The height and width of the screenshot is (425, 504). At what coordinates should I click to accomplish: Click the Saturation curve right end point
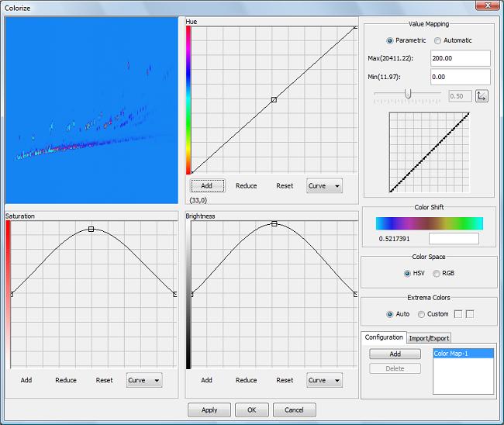tap(175, 295)
